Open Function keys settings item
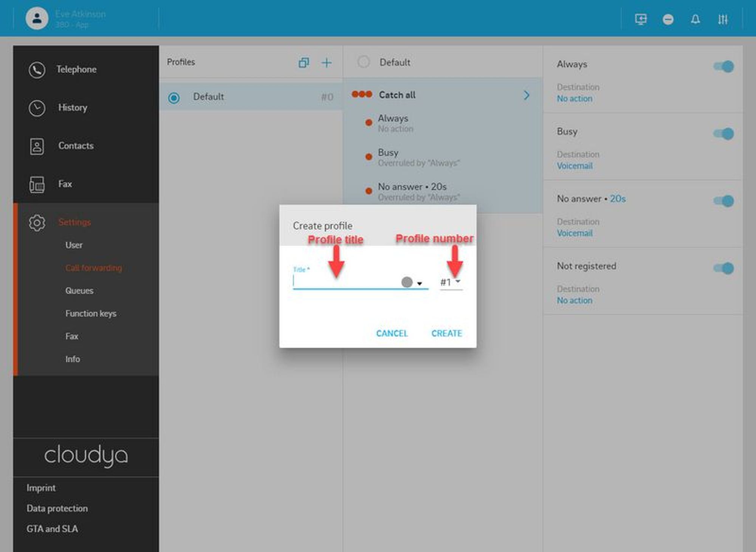 pos(91,313)
